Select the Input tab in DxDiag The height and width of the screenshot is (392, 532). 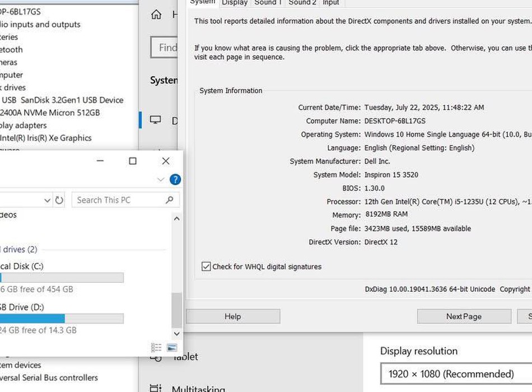point(330,3)
